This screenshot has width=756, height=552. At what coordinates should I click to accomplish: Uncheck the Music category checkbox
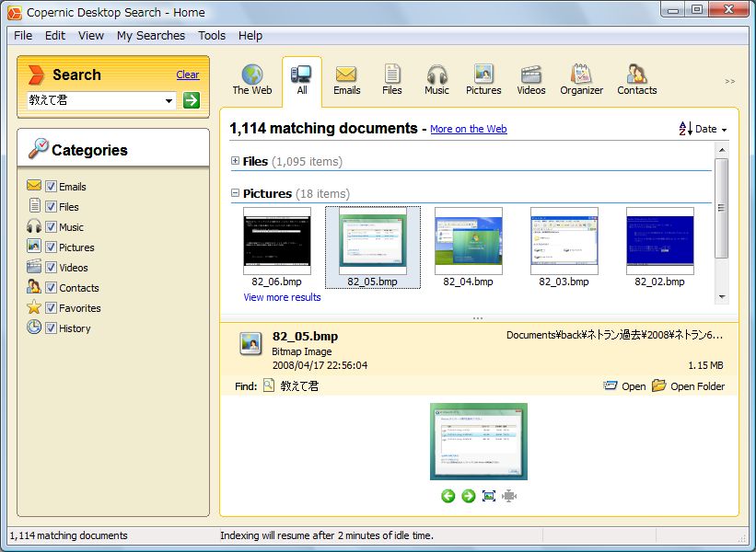point(52,227)
